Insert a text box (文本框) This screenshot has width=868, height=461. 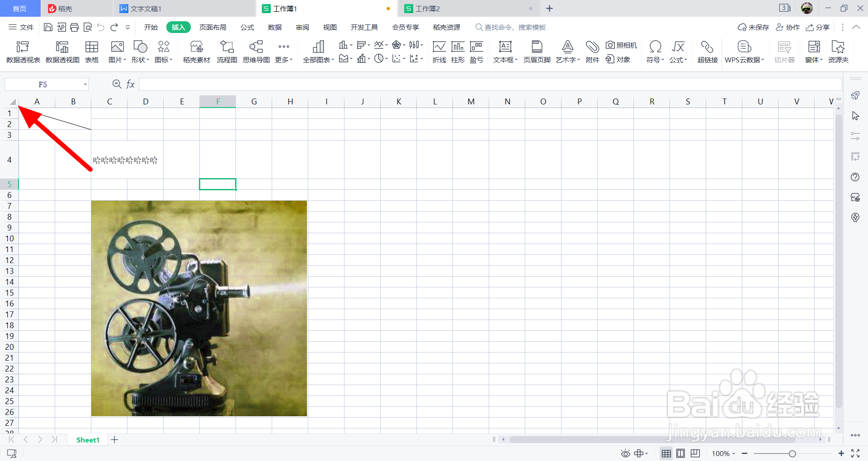(x=505, y=52)
